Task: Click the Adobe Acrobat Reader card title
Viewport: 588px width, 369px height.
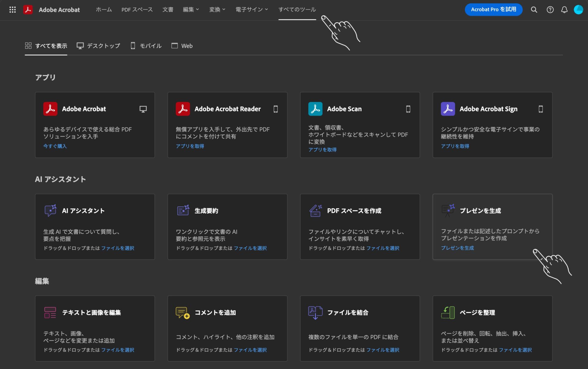Action: (228, 109)
